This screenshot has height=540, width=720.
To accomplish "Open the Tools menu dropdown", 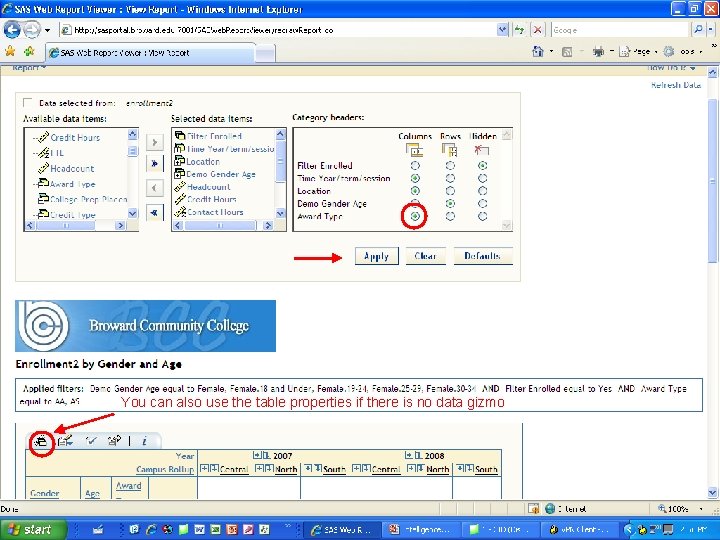I will 682,52.
